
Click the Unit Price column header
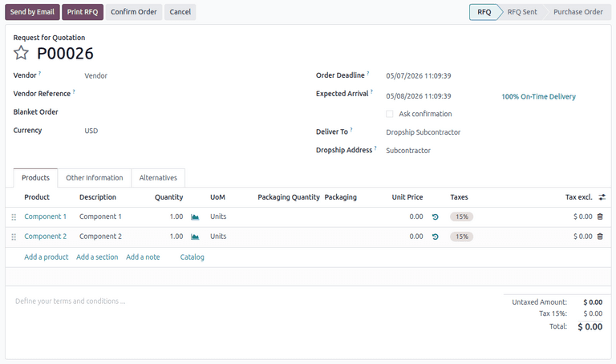[x=407, y=197]
